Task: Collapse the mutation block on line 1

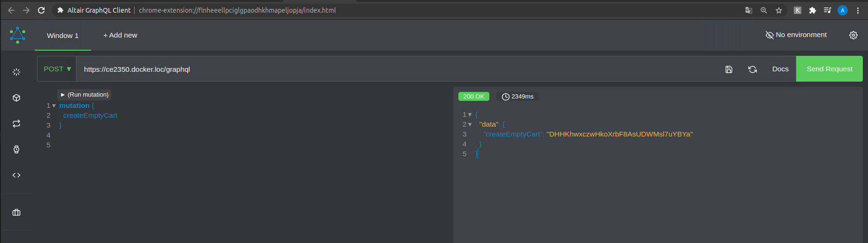Action: click(x=54, y=106)
